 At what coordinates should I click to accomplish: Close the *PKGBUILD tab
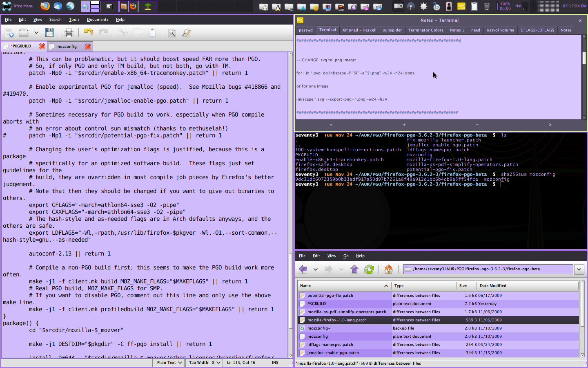[42, 46]
